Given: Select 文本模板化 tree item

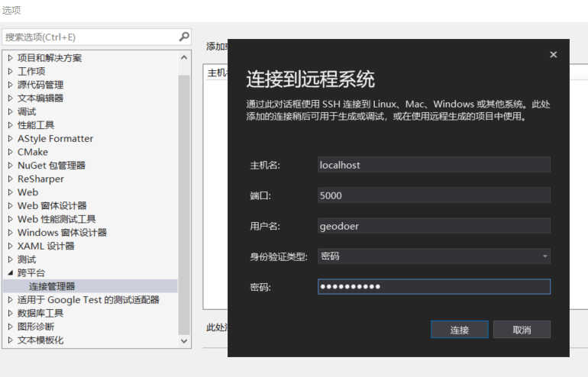Looking at the screenshot, I should click(40, 340).
